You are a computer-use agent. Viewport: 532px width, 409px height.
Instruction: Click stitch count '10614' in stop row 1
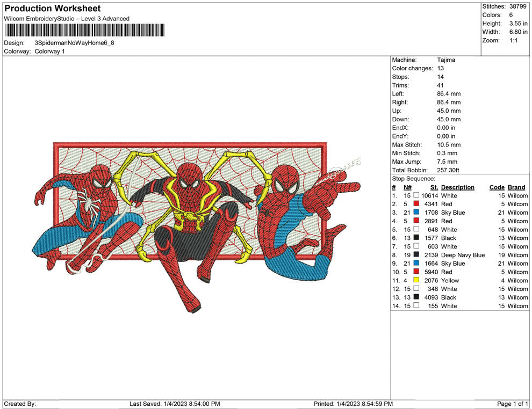(429, 195)
